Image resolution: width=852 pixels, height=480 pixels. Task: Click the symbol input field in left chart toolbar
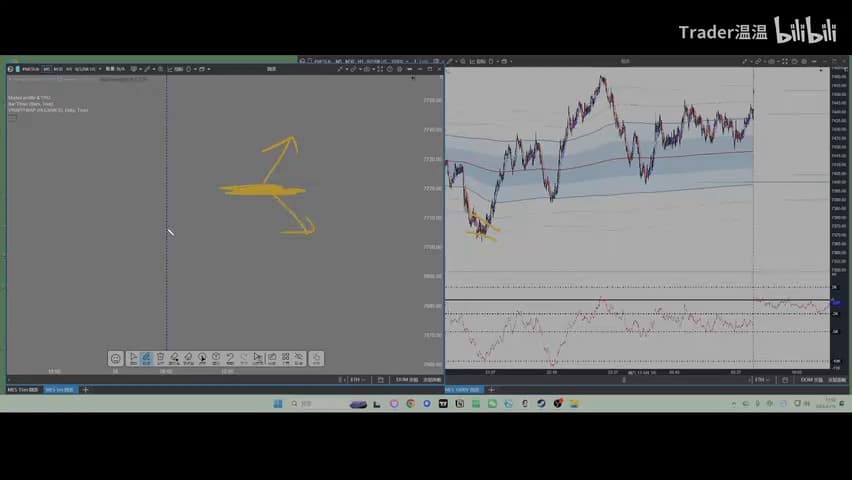tap(30, 69)
